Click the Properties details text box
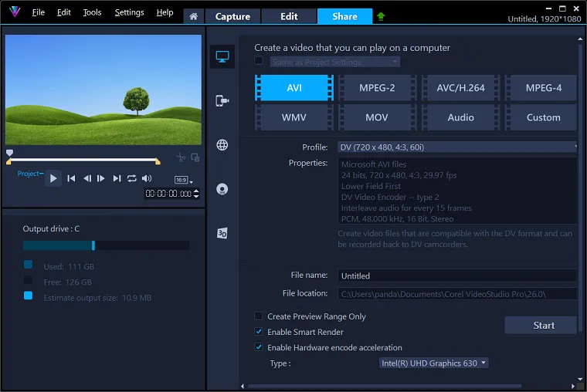The height and width of the screenshot is (392, 587). click(x=457, y=191)
